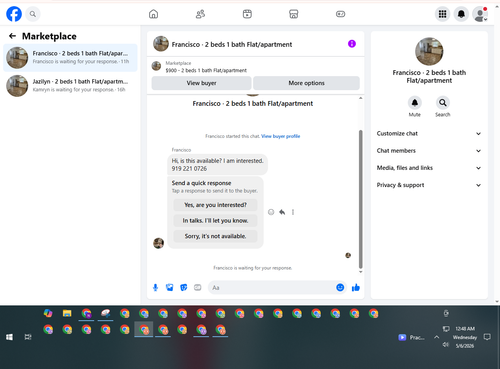Screen dimensions: 500x369
Task: Expand the Privacy & support section
Action: click(x=429, y=185)
